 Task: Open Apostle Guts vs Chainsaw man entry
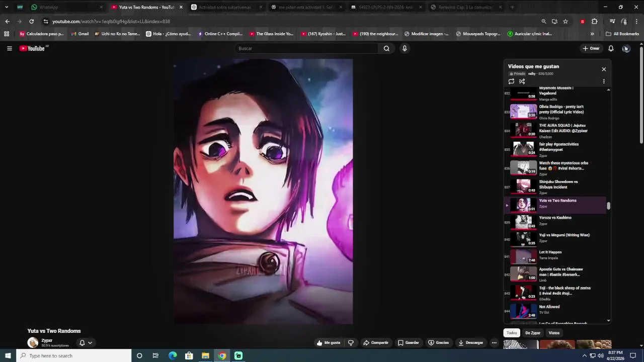click(556, 275)
